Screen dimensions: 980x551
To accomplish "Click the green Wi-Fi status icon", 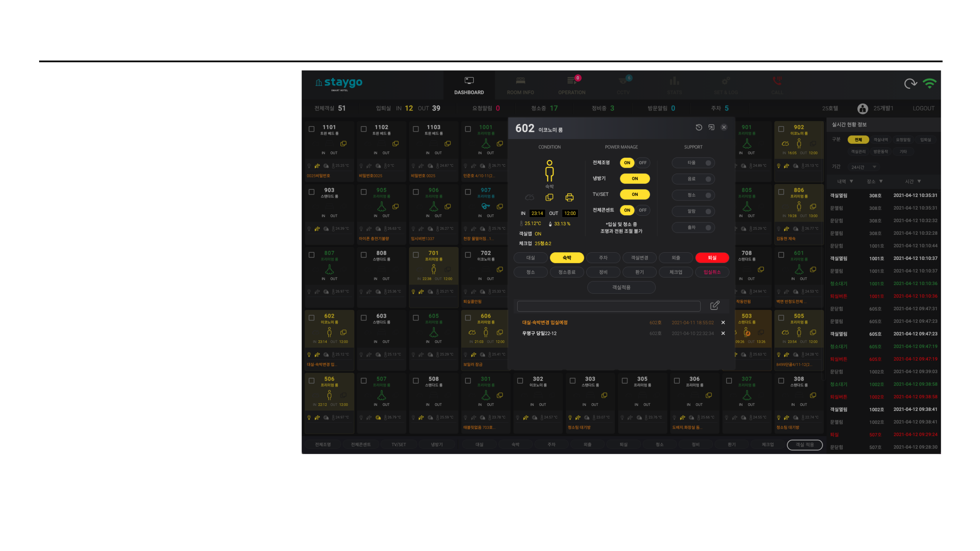I will tap(929, 84).
